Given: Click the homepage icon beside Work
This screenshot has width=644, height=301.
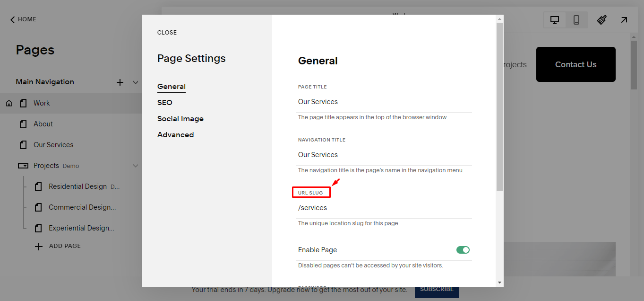Looking at the screenshot, I should [9, 103].
